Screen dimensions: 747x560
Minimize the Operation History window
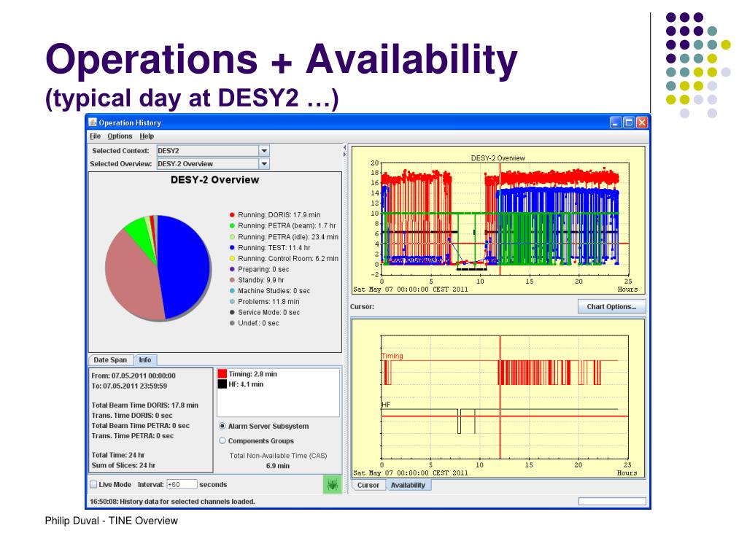[616, 122]
